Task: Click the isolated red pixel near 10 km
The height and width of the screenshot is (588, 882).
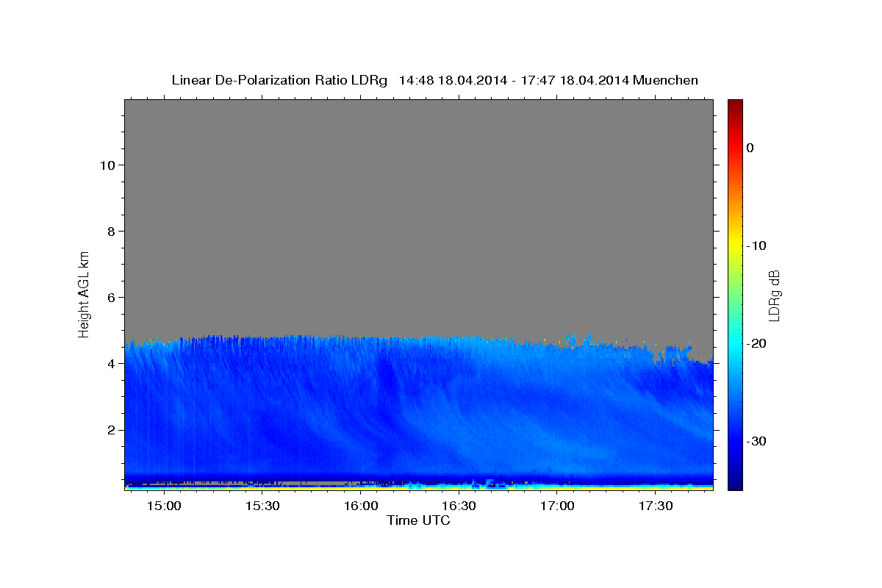Action: coord(480,165)
